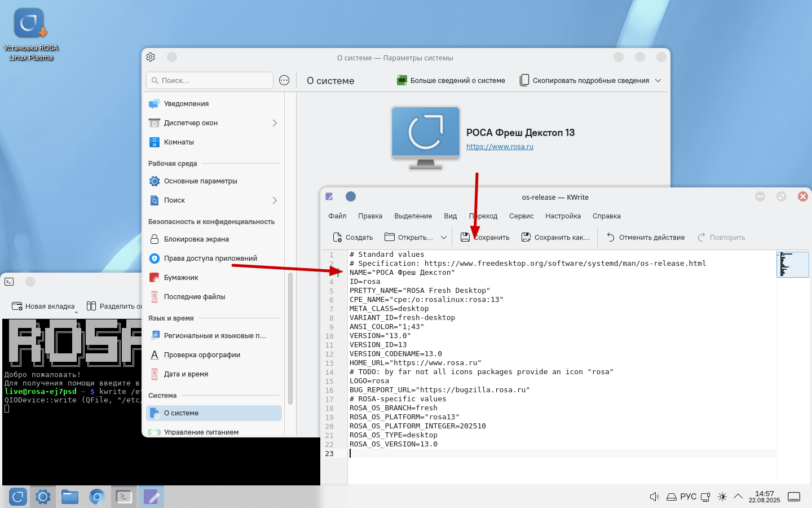Open the Настройка menu in KWrite
Viewport: 812px width, 508px height.
pyautogui.click(x=563, y=216)
